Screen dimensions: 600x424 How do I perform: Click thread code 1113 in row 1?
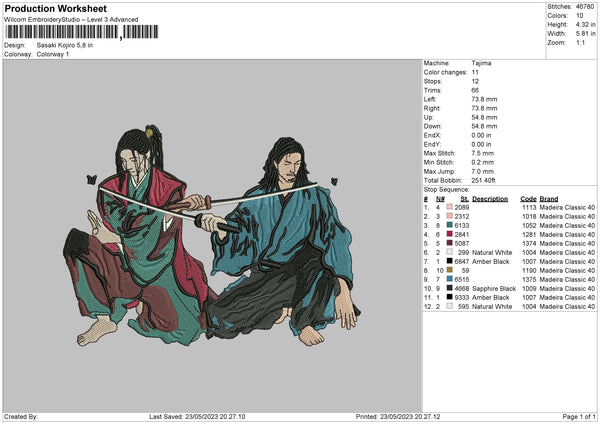(530, 207)
